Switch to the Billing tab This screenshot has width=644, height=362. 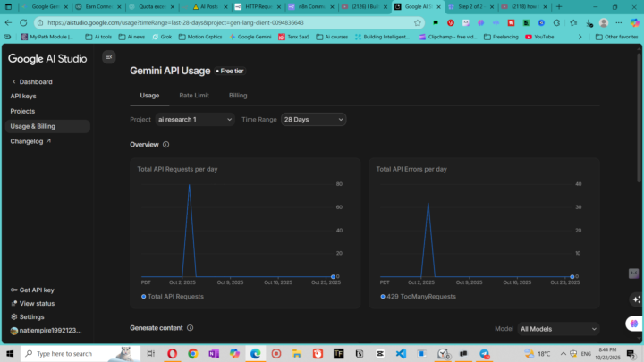pos(238,95)
